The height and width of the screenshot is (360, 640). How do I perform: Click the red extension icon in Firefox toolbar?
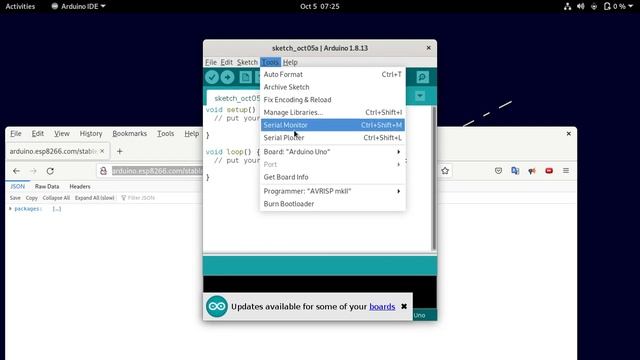[x=549, y=171]
